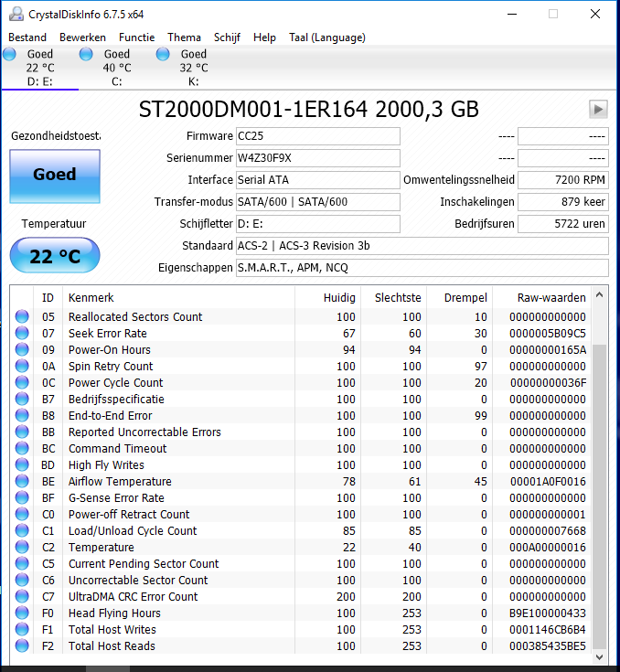
Task: Click status icon for Load/Unload Cycle Count
Action: (x=22, y=530)
